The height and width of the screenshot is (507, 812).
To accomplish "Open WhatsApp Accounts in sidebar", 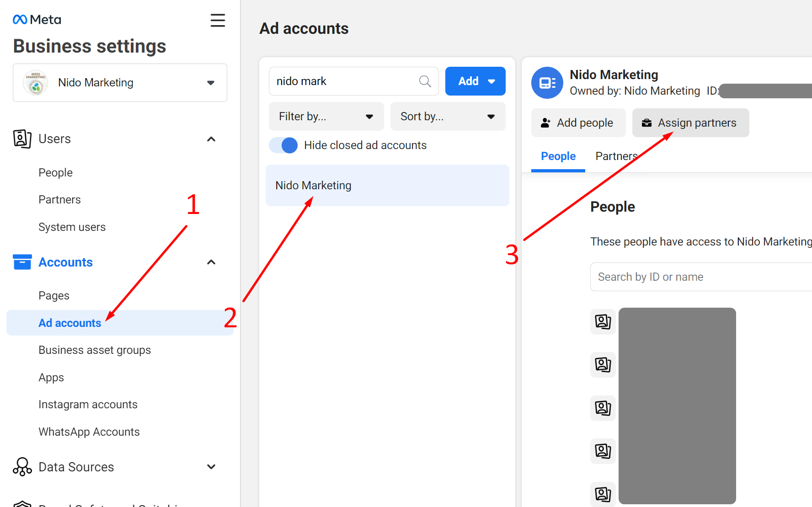I will click(89, 432).
